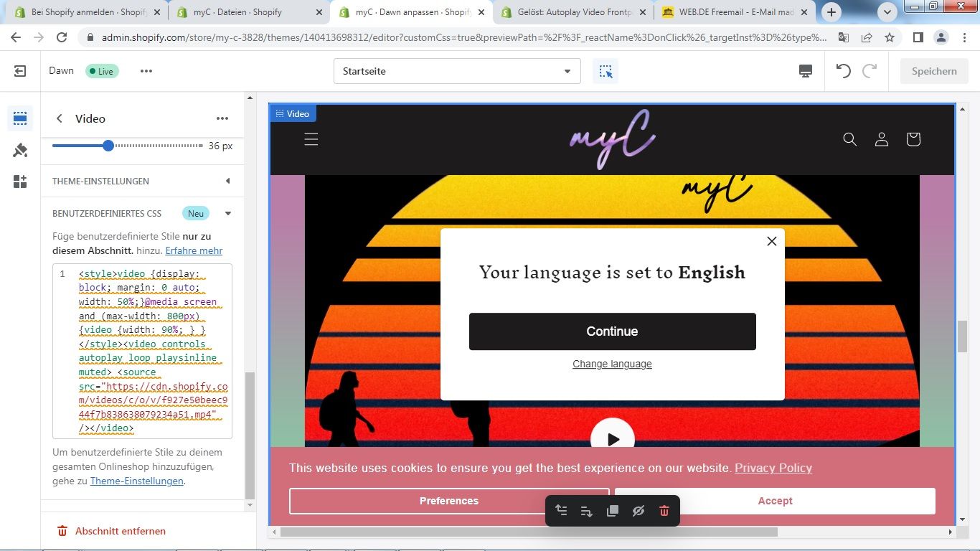
Task: Redo the last editor change
Action: (x=870, y=71)
